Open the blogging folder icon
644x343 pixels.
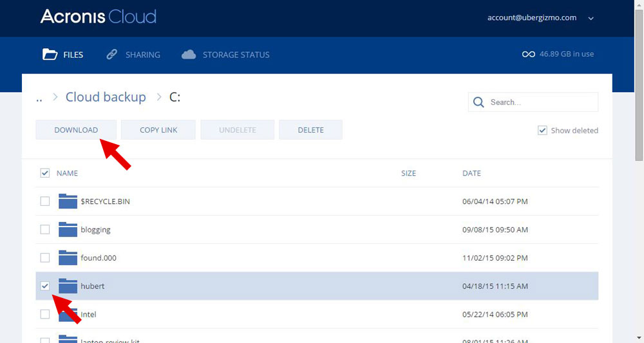pos(68,229)
